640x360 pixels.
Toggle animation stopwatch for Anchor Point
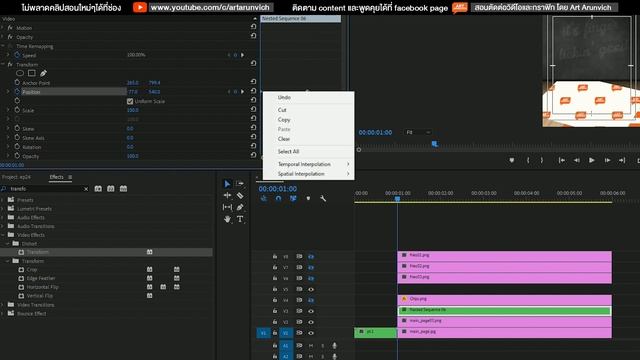click(x=17, y=82)
